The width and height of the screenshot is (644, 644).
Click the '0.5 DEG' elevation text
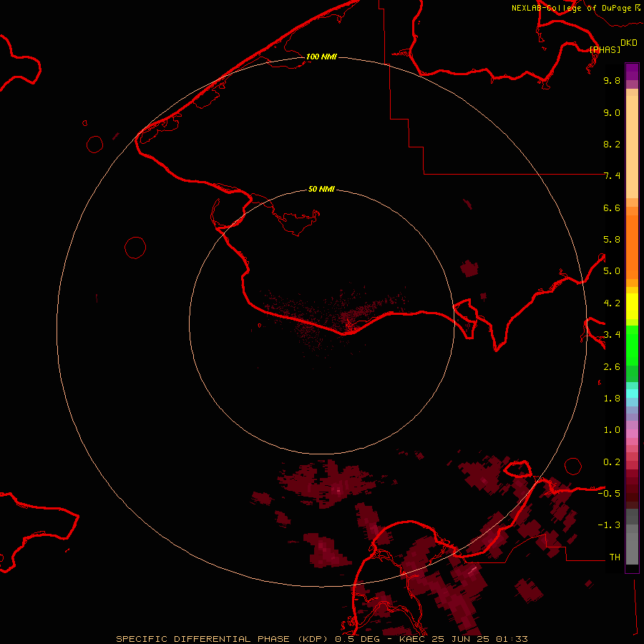[x=357, y=639]
